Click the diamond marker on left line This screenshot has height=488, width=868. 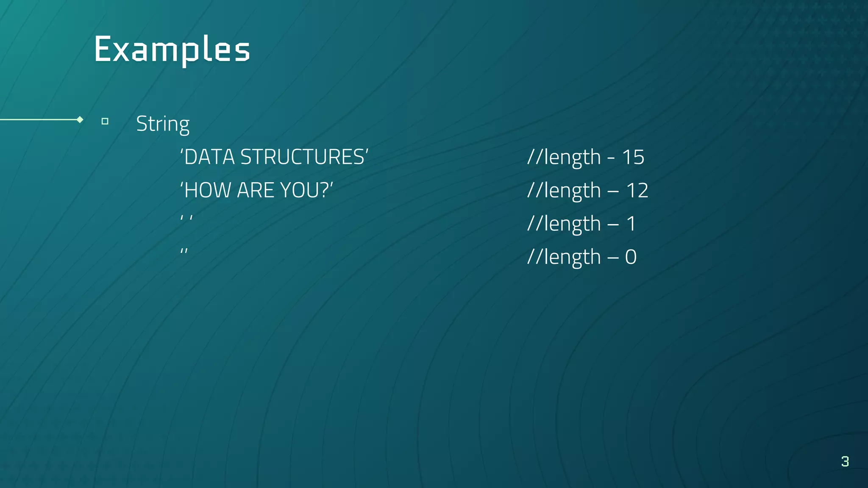click(80, 120)
